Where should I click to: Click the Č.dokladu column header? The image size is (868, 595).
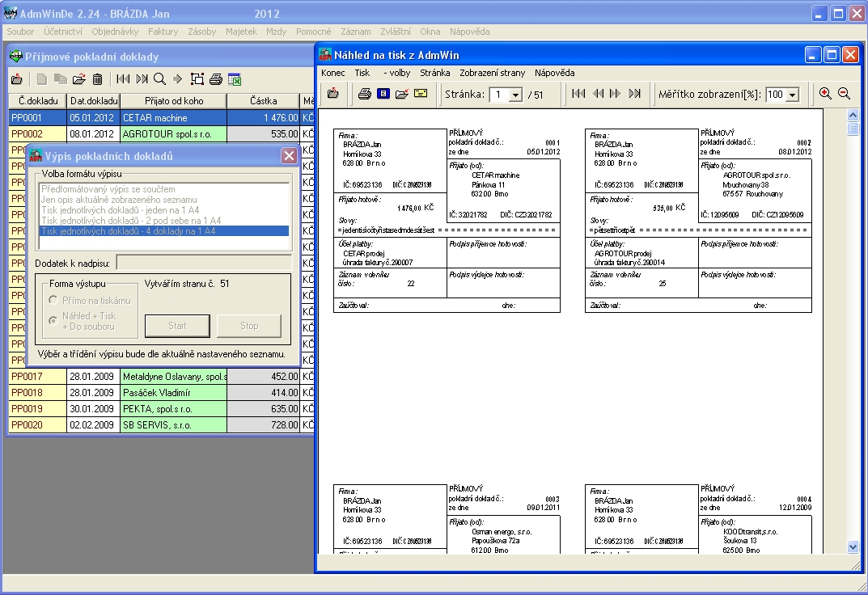(38, 100)
